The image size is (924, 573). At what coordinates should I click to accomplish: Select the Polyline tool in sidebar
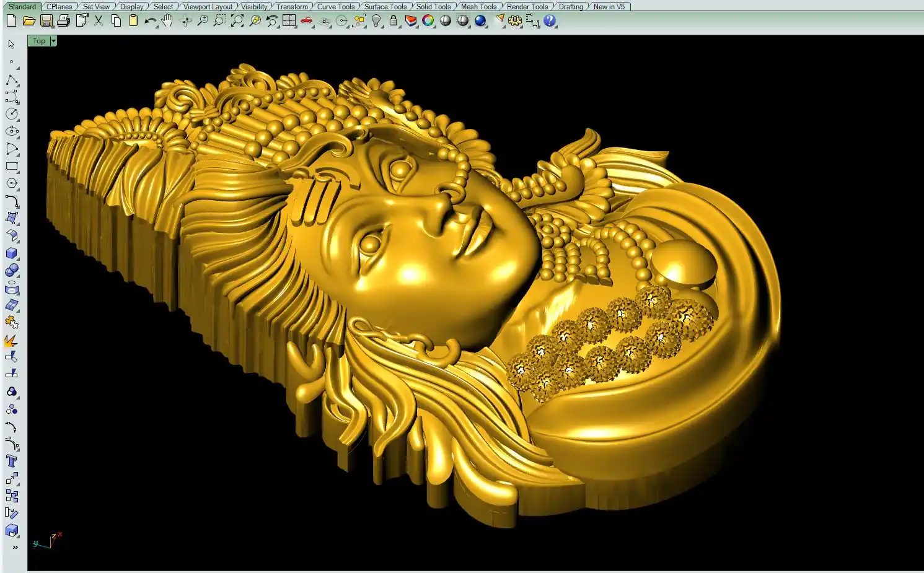click(12, 81)
